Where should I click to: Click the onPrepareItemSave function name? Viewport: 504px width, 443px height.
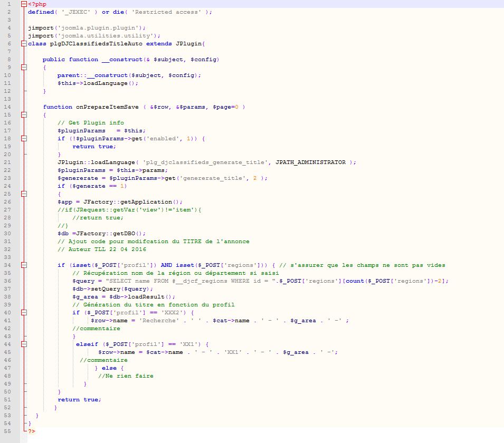[107, 107]
